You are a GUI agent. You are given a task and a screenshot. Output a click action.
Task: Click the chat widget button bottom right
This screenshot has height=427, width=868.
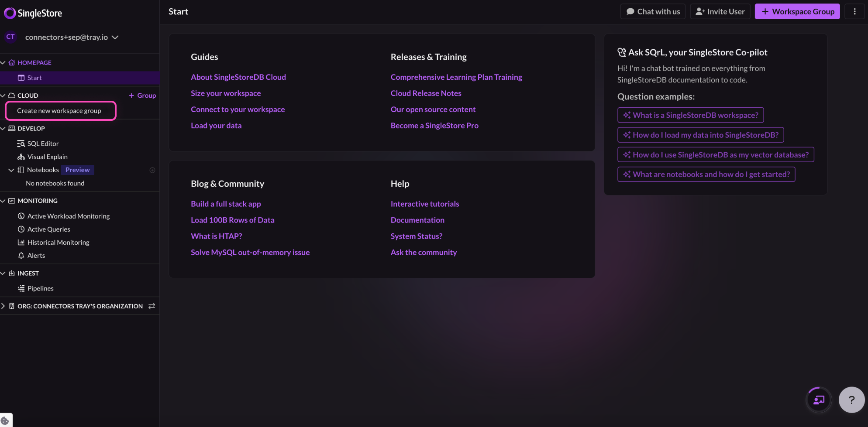click(818, 400)
